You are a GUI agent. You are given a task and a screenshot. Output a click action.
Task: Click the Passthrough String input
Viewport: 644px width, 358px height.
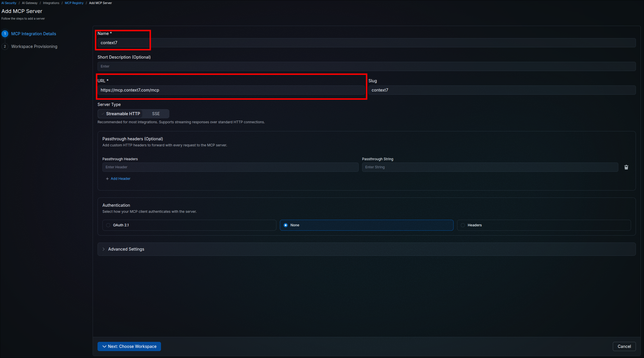(490, 167)
